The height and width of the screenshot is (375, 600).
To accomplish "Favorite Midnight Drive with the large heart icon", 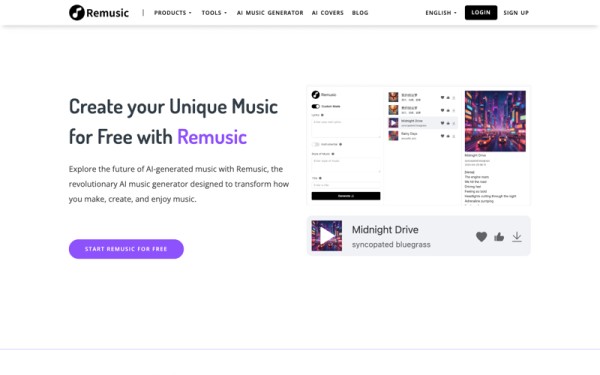I will pos(481,237).
